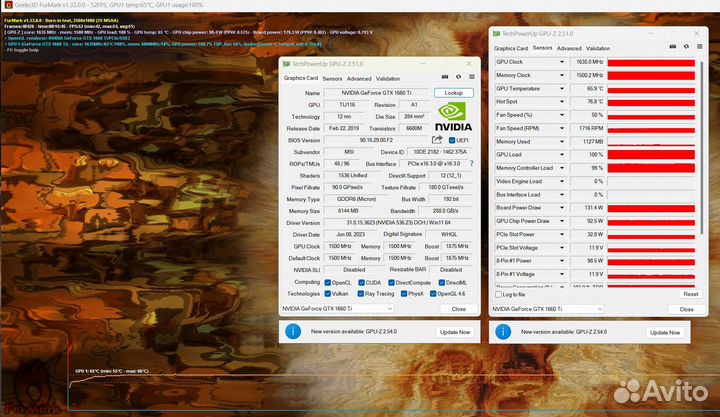Open the PCIe Slot Power sensor dropdown
Screen dimensions: 720x417
pos(562,235)
